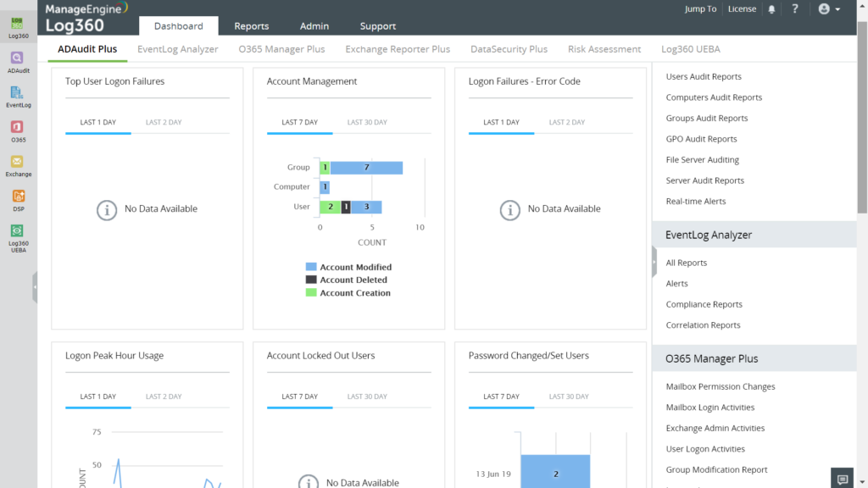Show Last 30 Day for Account Locked Out Users
The height and width of the screenshot is (488, 868).
pos(367,396)
